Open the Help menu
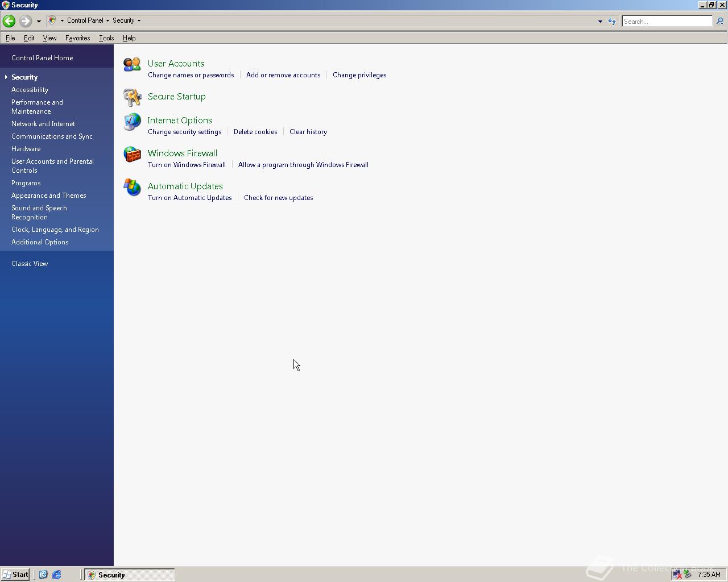This screenshot has width=728, height=582. coord(129,38)
